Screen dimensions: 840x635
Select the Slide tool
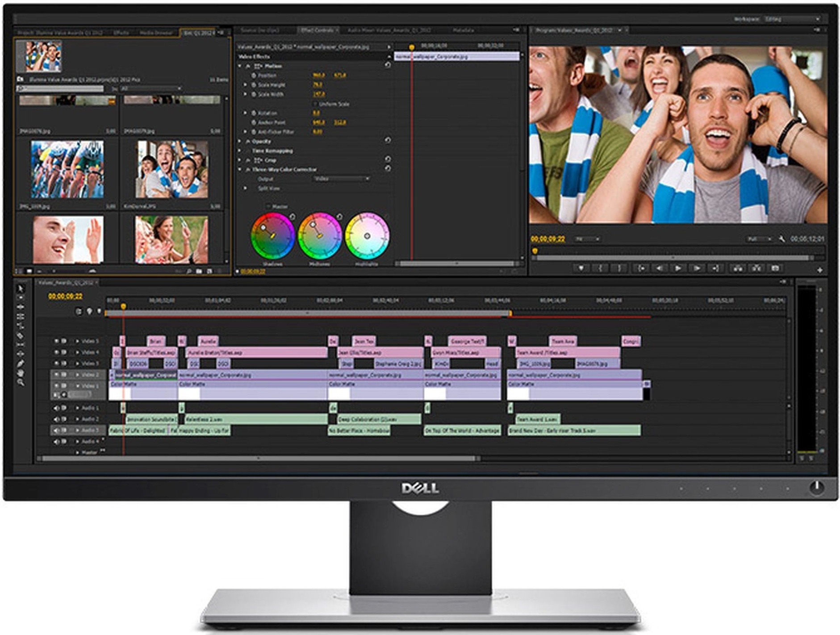click(21, 354)
